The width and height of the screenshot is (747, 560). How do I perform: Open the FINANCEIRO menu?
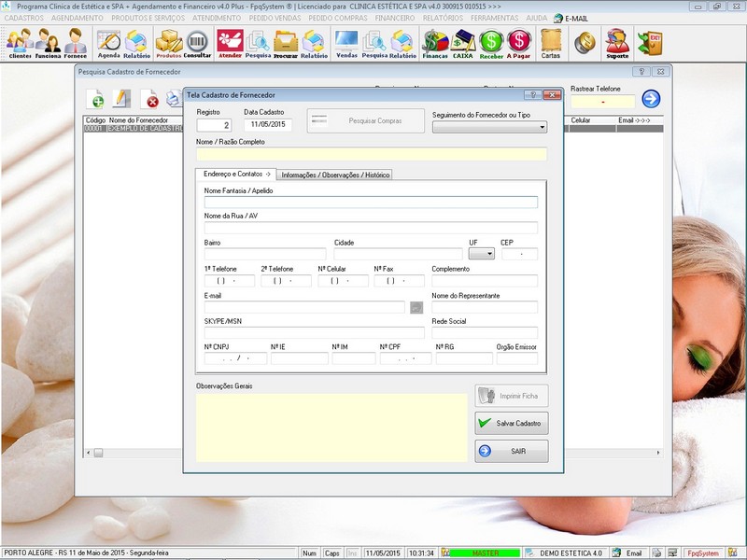click(x=394, y=18)
